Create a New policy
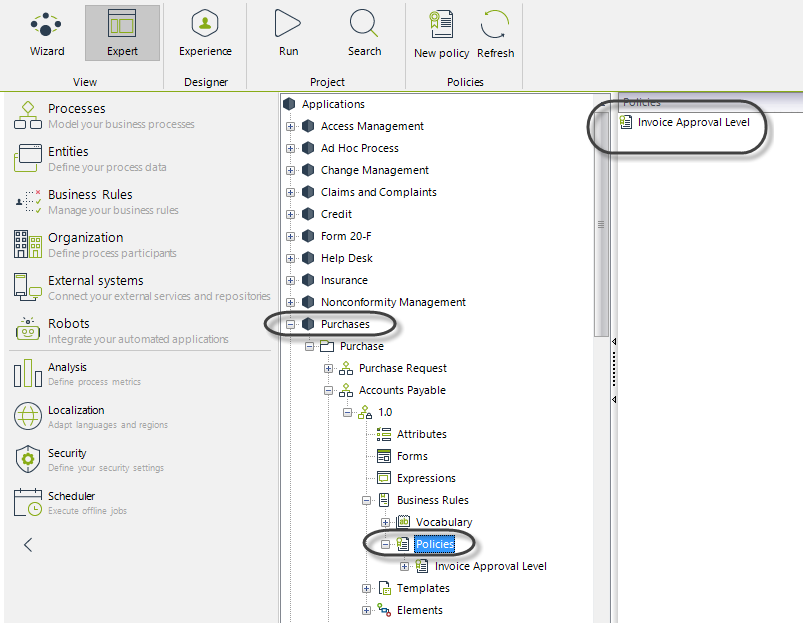Screen dimensions: 803x623 (x=441, y=35)
